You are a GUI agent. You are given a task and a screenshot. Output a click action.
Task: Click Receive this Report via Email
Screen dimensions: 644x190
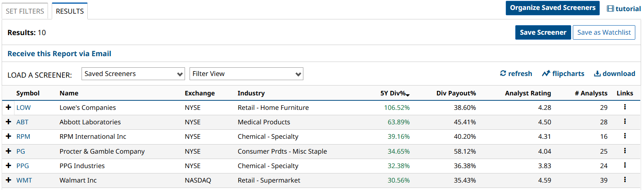point(59,54)
